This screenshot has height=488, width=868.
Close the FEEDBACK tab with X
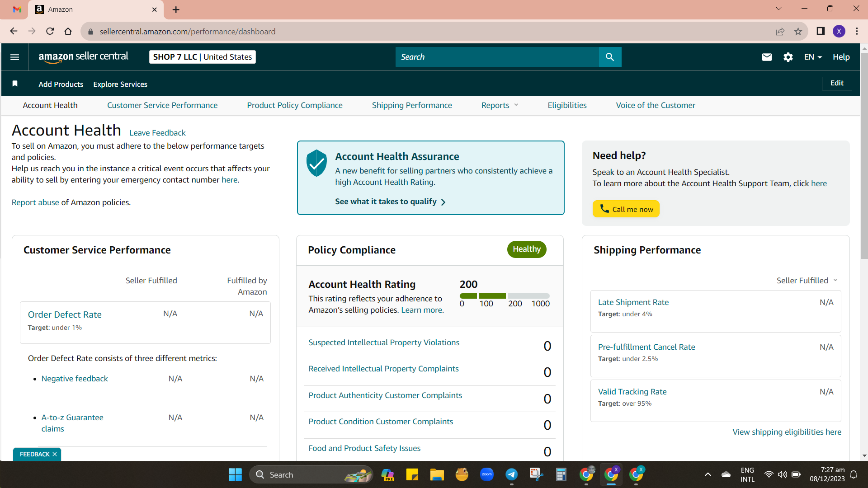[x=55, y=454]
